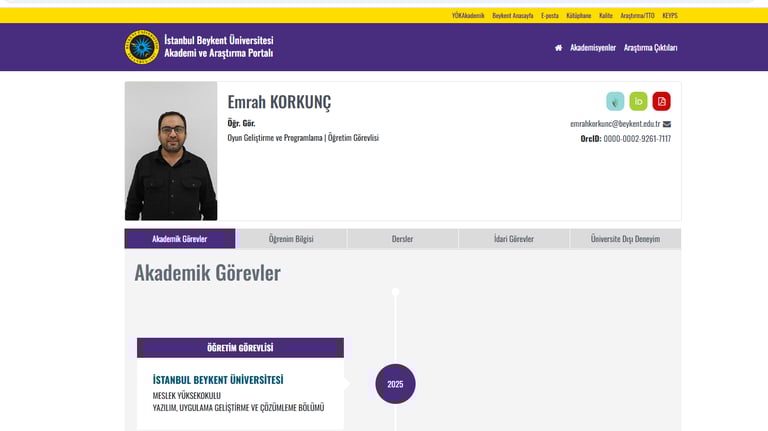
Task: Click İSTANBUL BEYKENT ÜNİVERSİTESİ in timeline card
Action: click(218, 380)
